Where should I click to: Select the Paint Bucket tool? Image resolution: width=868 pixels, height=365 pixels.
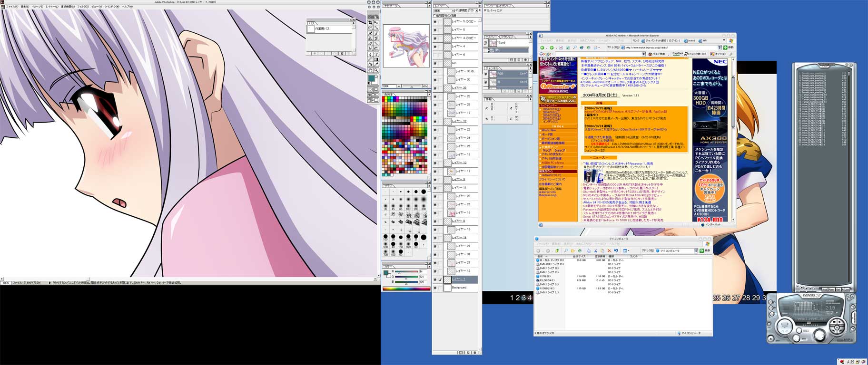pos(370,64)
